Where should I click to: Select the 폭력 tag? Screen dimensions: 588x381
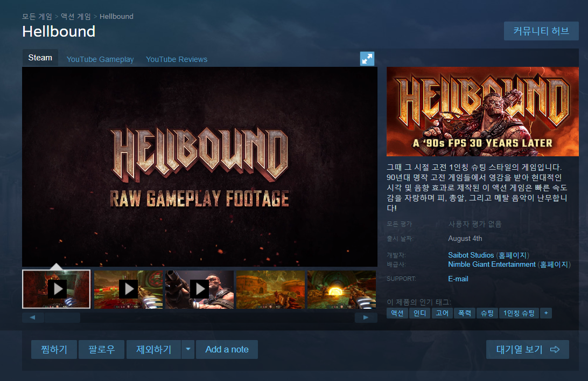coord(465,313)
